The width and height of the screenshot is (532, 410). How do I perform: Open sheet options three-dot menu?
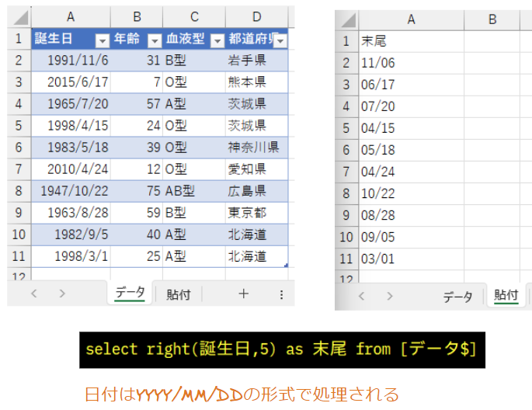coord(281,294)
